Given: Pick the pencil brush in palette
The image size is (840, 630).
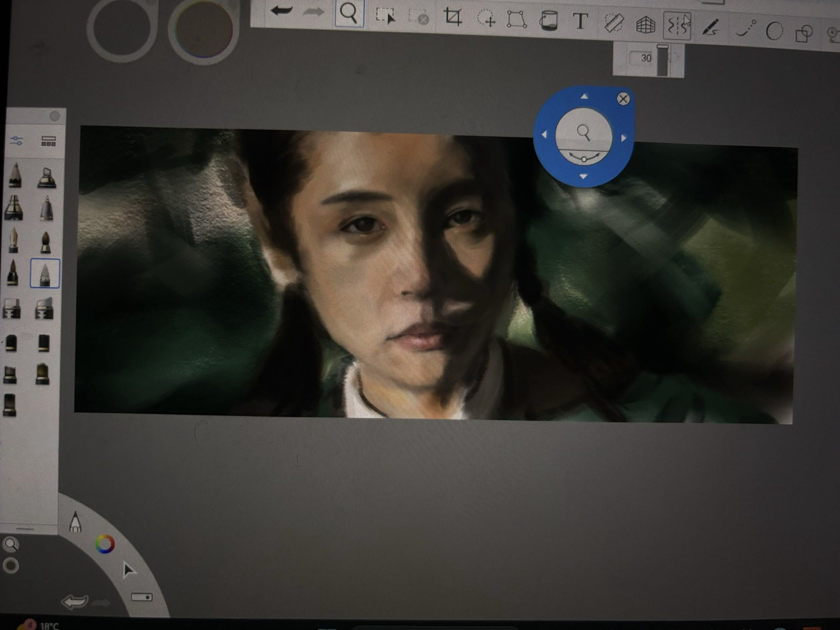Looking at the screenshot, I should [15, 176].
